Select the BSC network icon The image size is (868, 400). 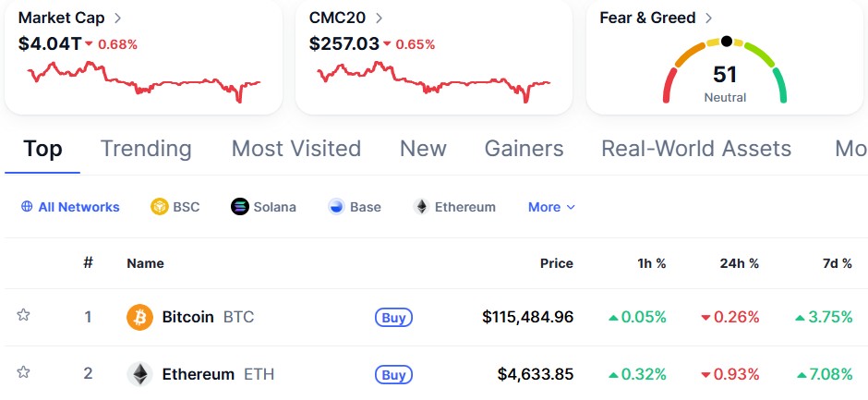(x=160, y=207)
